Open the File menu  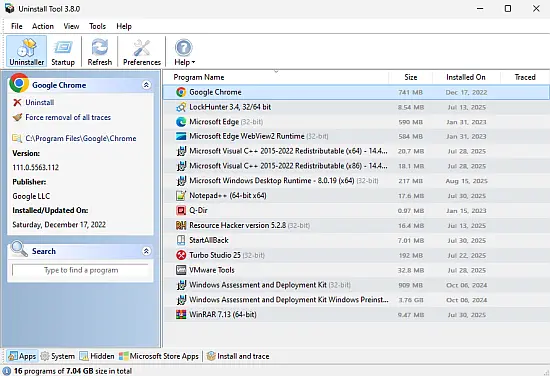(16, 26)
